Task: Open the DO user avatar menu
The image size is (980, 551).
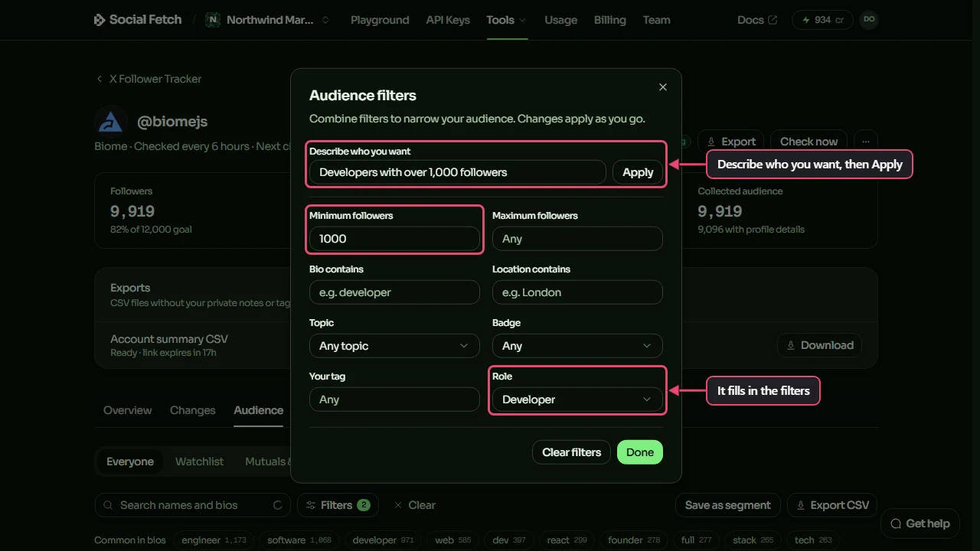Action: click(868, 19)
